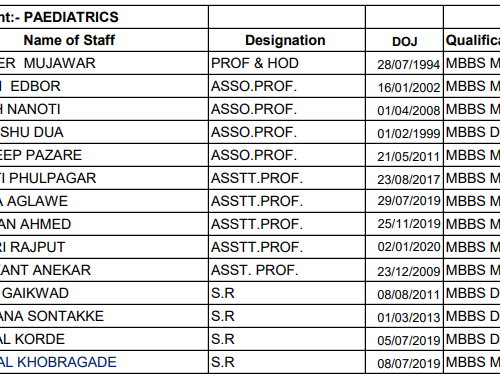
Task: Click the date 28/07/1994
Action: point(409,64)
